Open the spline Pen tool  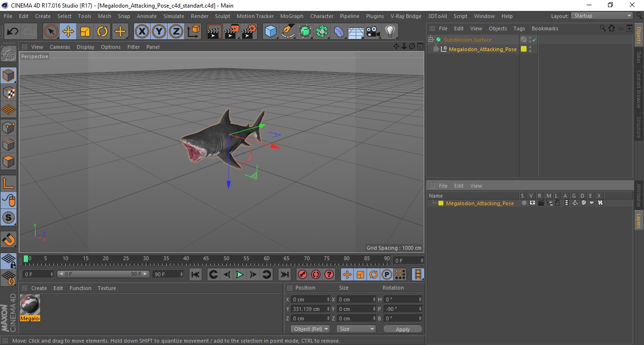[288, 32]
